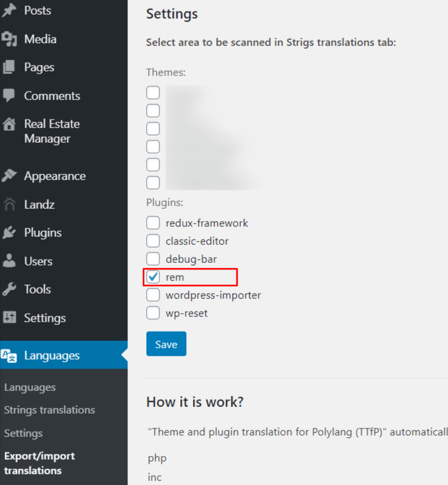Click the Appearance paintbrush icon
The height and width of the screenshot is (485, 448).
coord(9,175)
